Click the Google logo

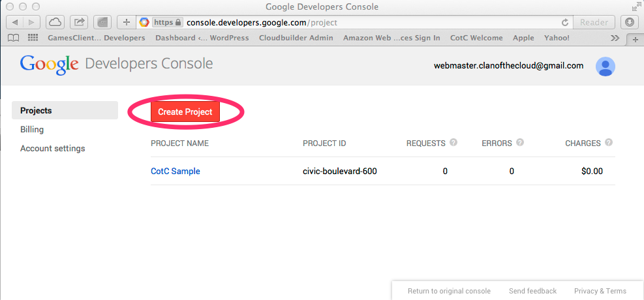tap(49, 65)
